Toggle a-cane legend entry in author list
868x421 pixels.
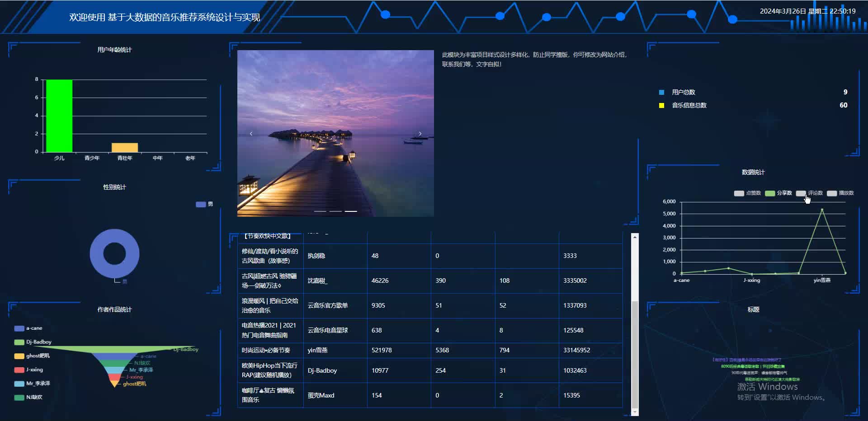(x=28, y=328)
